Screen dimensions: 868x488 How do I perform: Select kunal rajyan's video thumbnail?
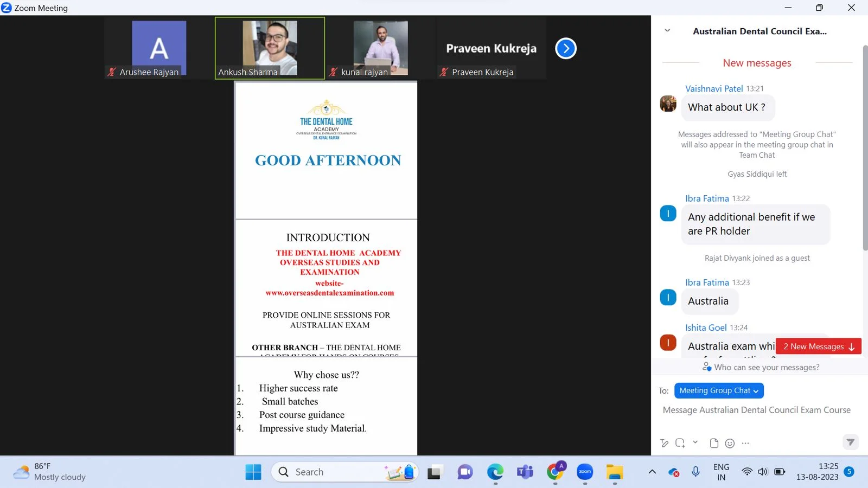pos(381,48)
